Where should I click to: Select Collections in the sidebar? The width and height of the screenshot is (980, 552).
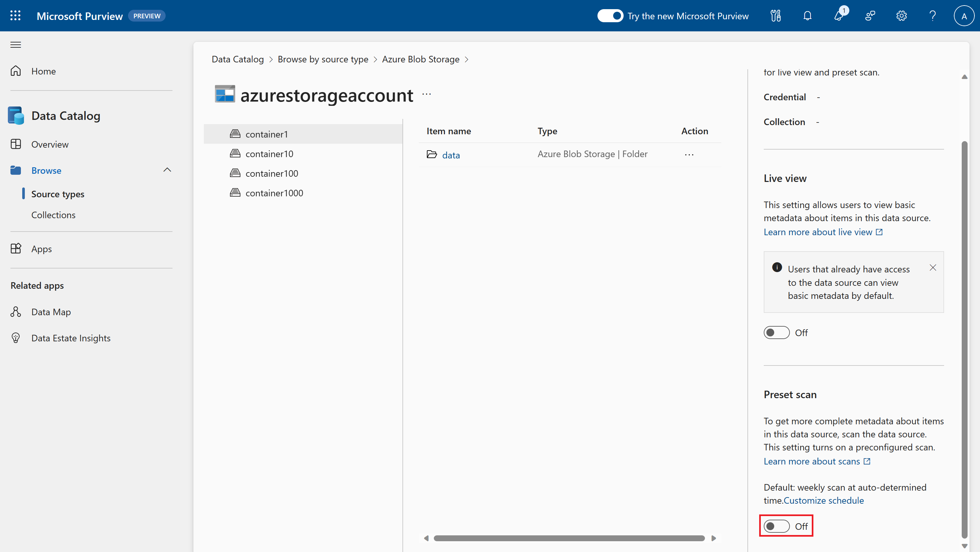(x=53, y=215)
